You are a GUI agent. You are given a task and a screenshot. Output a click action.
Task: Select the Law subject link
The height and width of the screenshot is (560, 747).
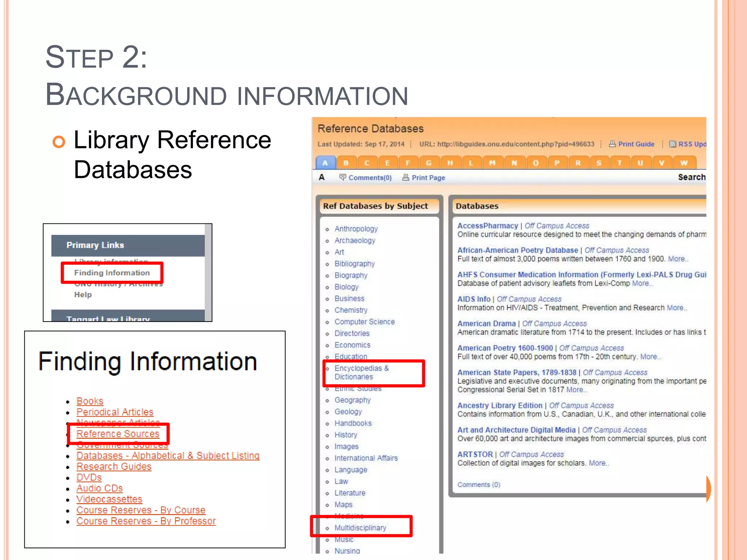pyautogui.click(x=341, y=481)
